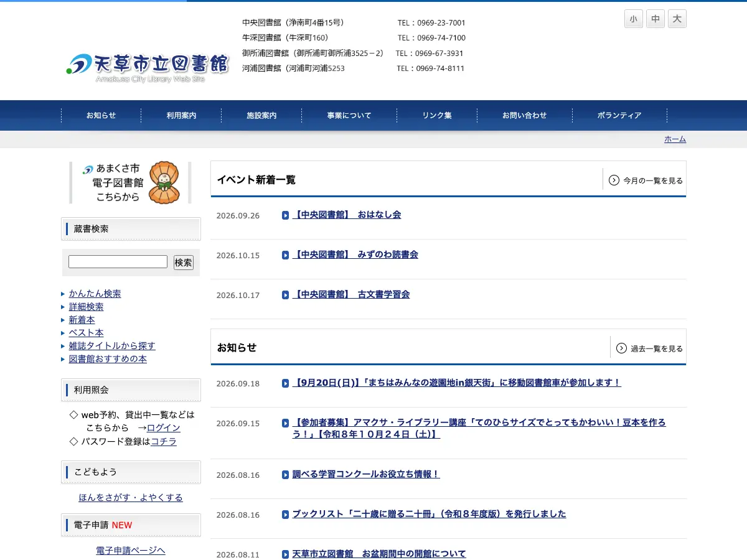This screenshot has width=747, height=560.
Task: Click the ログイン link
Action: pos(164,428)
